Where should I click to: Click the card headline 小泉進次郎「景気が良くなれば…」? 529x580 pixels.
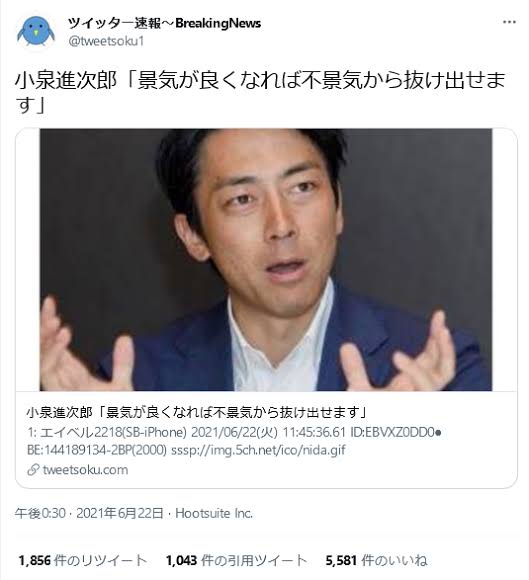click(196, 412)
